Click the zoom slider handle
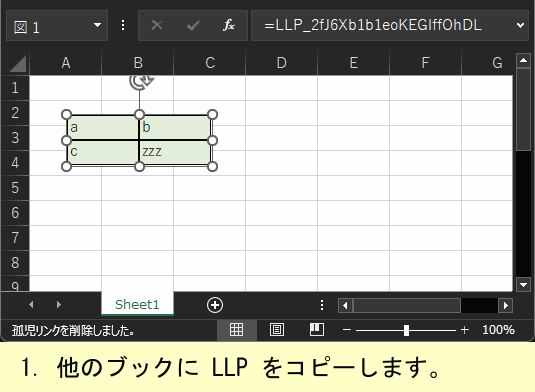535x392 pixels. (406, 330)
